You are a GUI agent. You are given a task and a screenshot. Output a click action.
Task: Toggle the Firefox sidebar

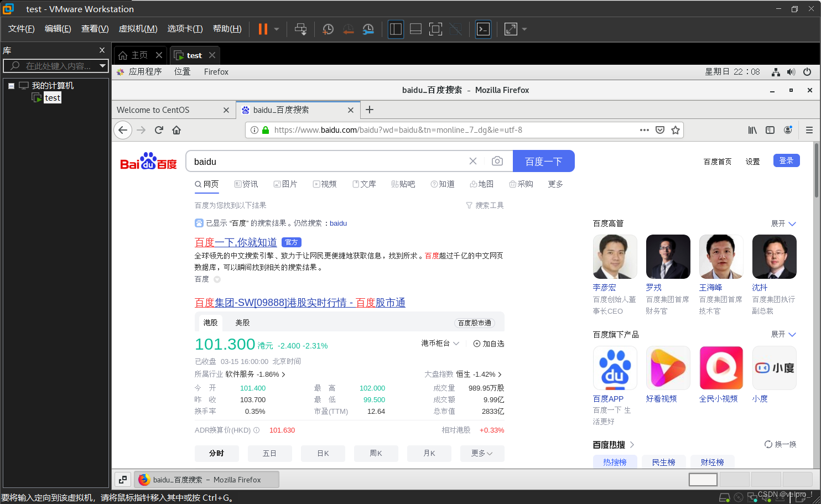[770, 130]
